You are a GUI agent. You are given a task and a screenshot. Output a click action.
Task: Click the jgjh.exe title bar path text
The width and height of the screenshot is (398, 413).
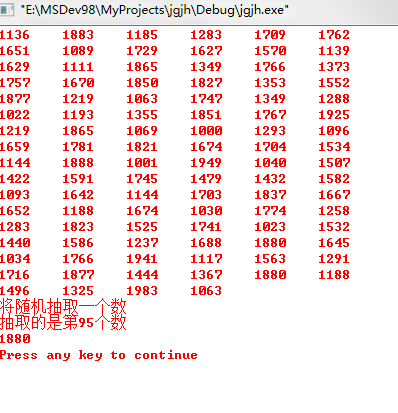(154, 10)
